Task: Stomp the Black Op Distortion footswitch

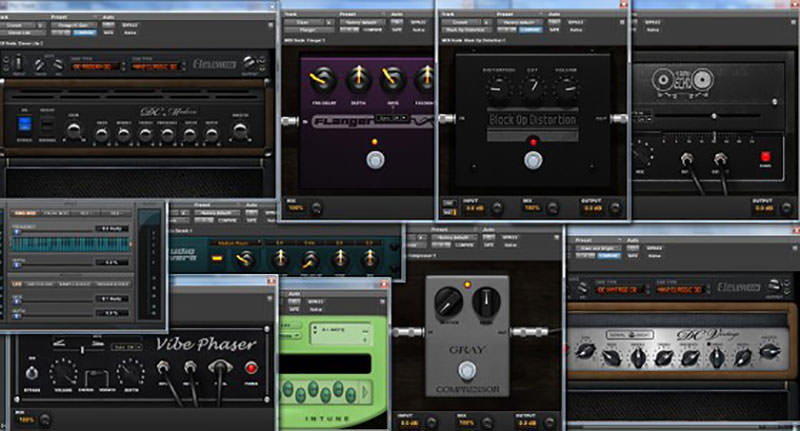Action: tap(533, 161)
